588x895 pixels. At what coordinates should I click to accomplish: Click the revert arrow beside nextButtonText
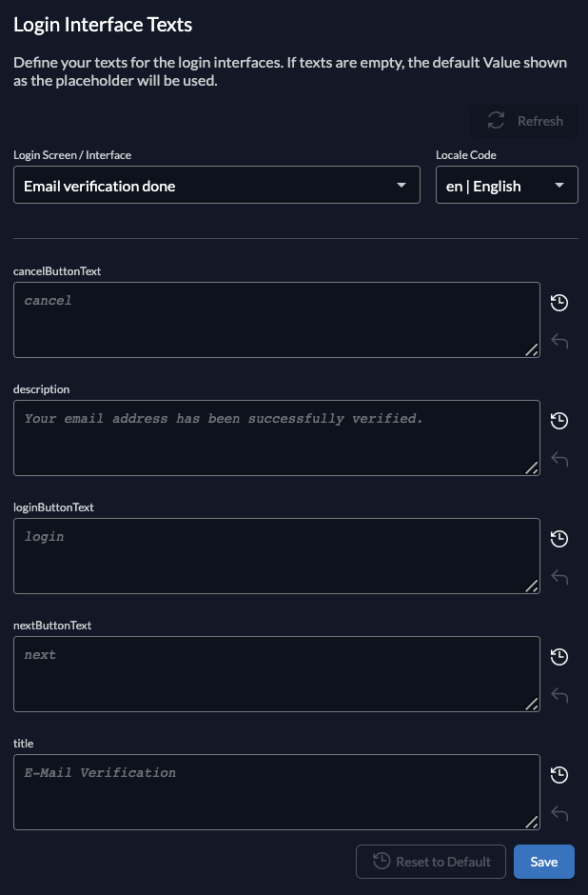click(x=559, y=694)
